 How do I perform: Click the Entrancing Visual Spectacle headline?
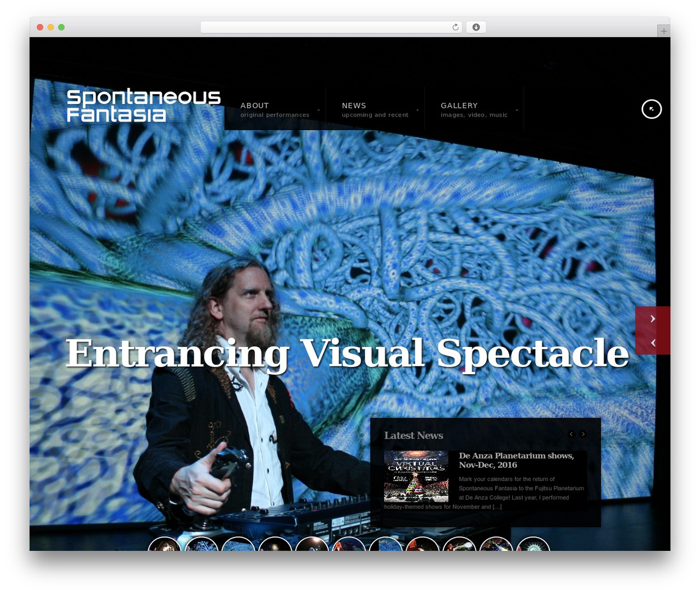347,353
